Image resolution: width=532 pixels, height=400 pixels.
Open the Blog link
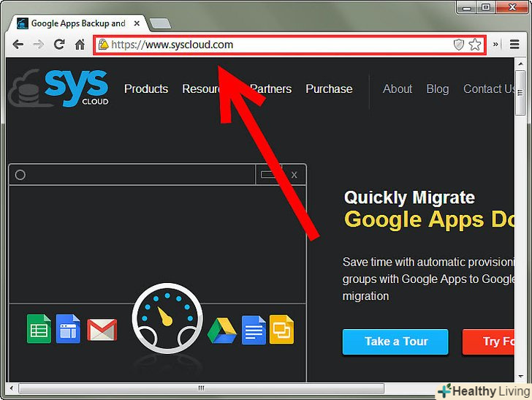click(x=438, y=89)
